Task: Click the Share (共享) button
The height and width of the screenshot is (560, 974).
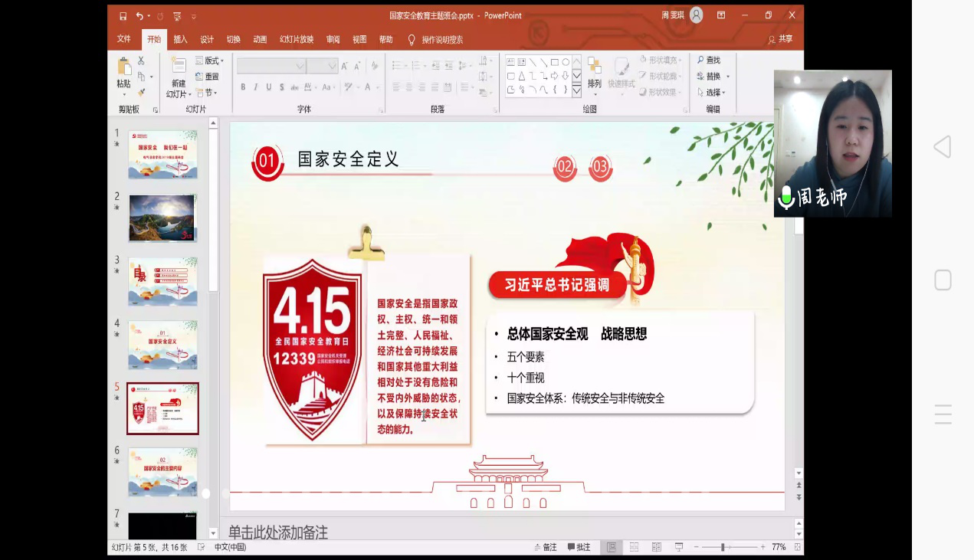Action: [x=780, y=39]
